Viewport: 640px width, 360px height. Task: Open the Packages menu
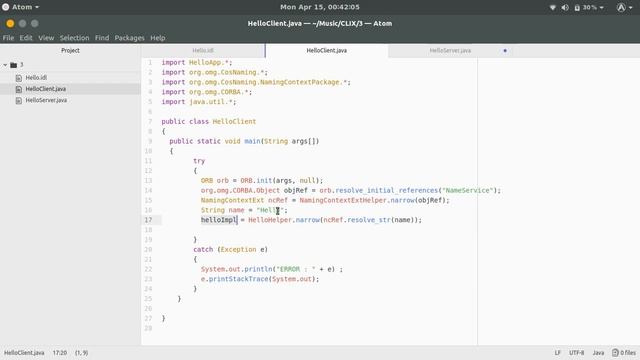click(129, 38)
